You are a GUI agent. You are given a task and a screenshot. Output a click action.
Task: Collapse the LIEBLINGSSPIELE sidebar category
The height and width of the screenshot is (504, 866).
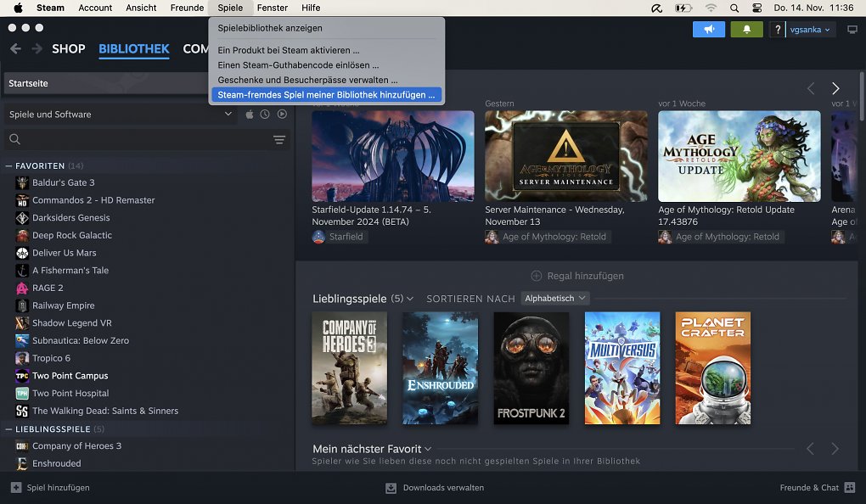(x=8, y=429)
